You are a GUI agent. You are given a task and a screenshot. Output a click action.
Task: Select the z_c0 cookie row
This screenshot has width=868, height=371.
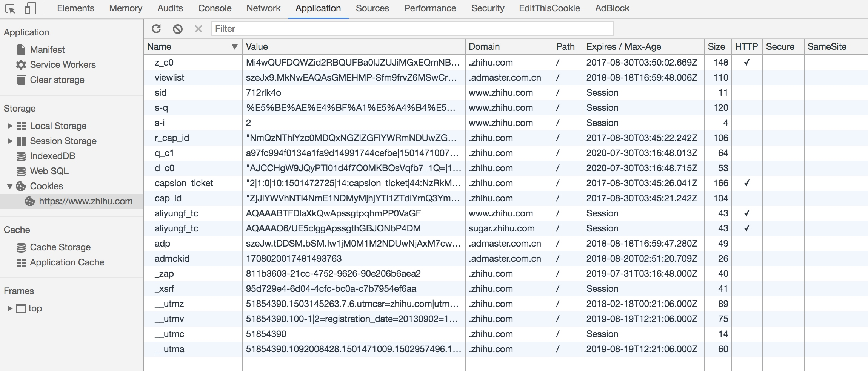[x=506, y=63]
